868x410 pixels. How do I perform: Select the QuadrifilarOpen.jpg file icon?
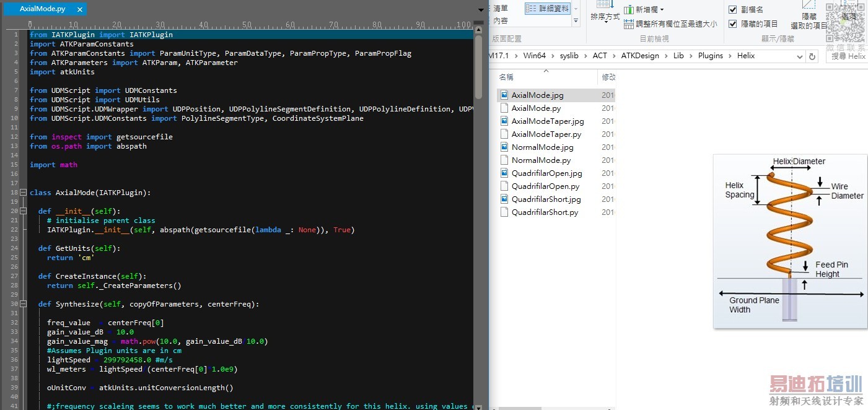(x=504, y=173)
